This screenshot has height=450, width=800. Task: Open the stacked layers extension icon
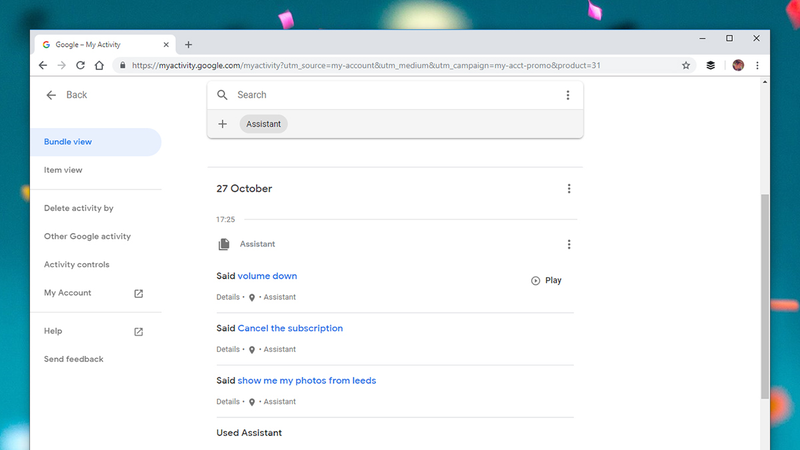click(710, 65)
